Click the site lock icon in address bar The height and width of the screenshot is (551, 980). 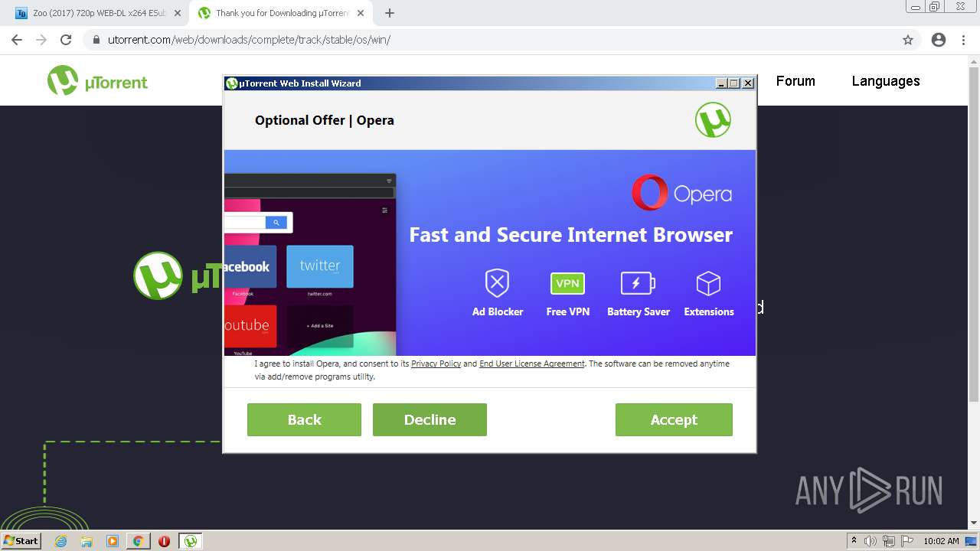click(x=96, y=40)
